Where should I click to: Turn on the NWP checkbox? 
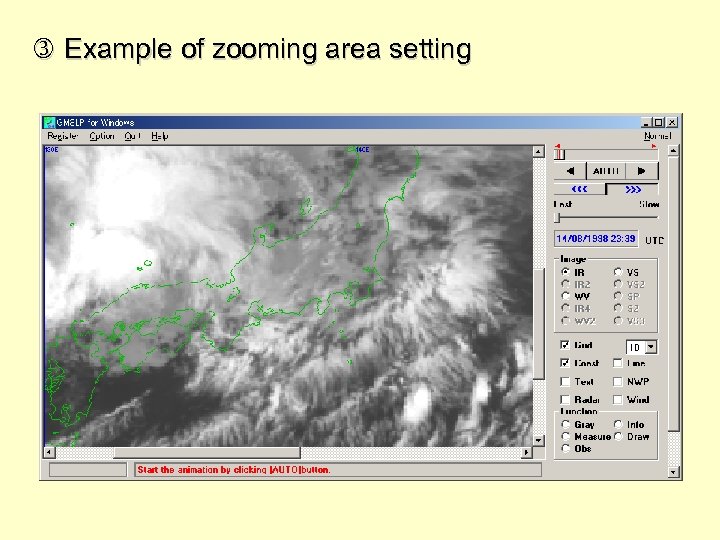(x=618, y=382)
